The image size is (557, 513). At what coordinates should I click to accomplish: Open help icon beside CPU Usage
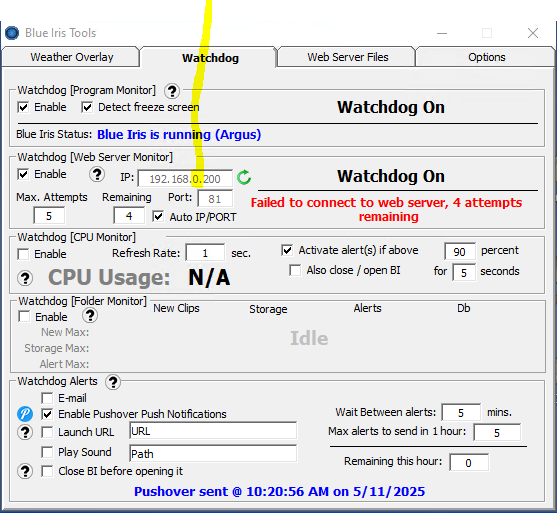tap(25, 278)
